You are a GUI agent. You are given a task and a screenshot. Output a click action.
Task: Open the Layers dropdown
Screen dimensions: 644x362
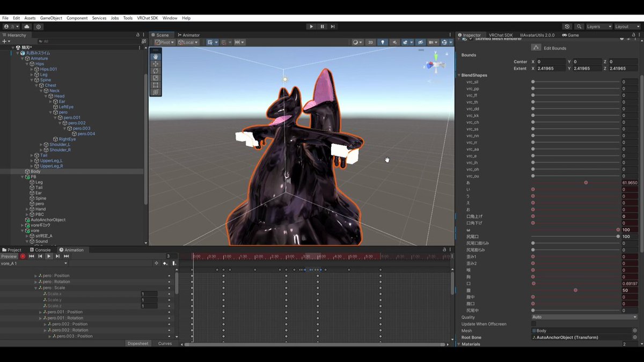[x=599, y=26]
